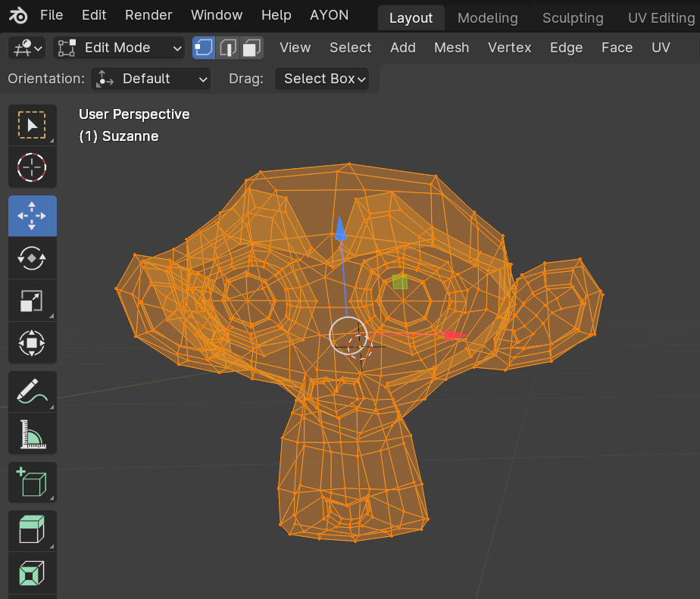Image resolution: width=700 pixels, height=599 pixels.
Task: Open the UV menu
Action: pos(661,48)
